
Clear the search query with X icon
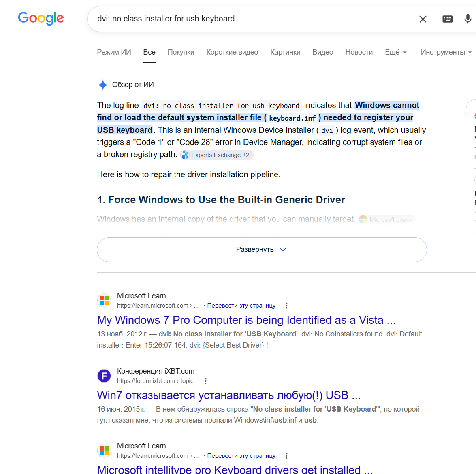423,19
